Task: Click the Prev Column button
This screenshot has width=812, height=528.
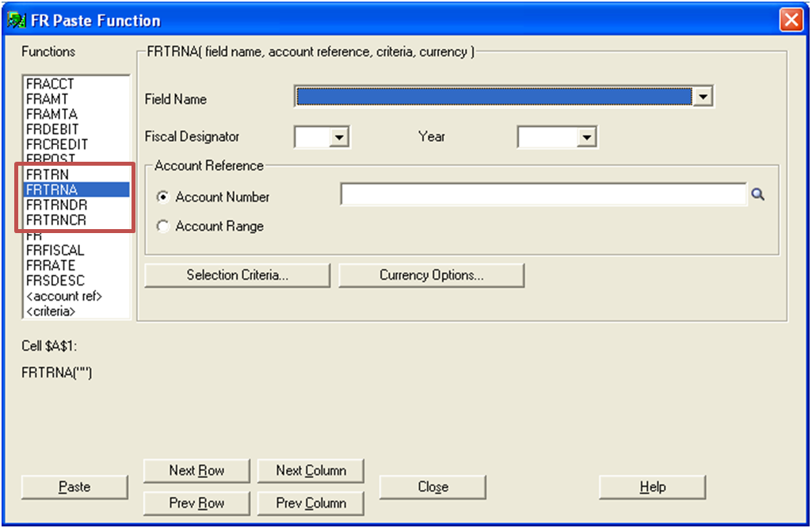Action: tap(311, 503)
